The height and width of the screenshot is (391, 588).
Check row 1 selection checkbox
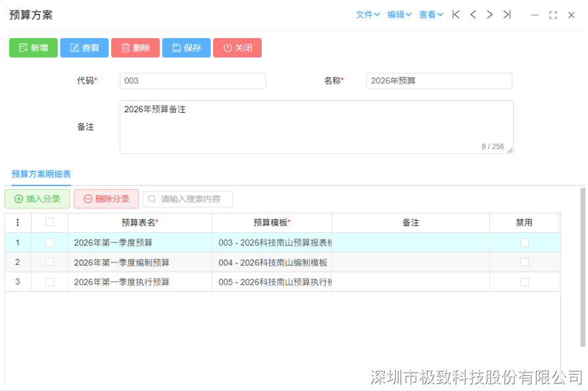(49, 242)
